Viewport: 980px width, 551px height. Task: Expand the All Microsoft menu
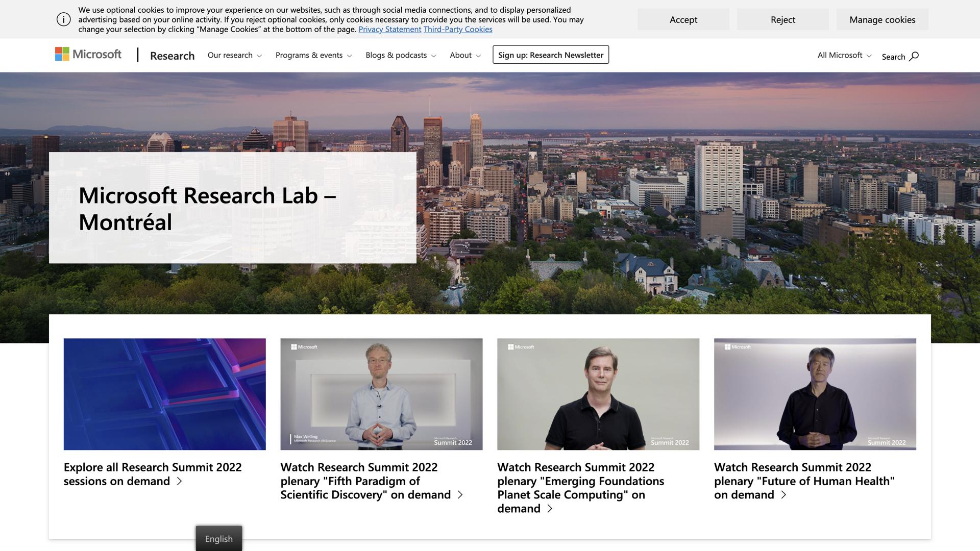(x=844, y=55)
